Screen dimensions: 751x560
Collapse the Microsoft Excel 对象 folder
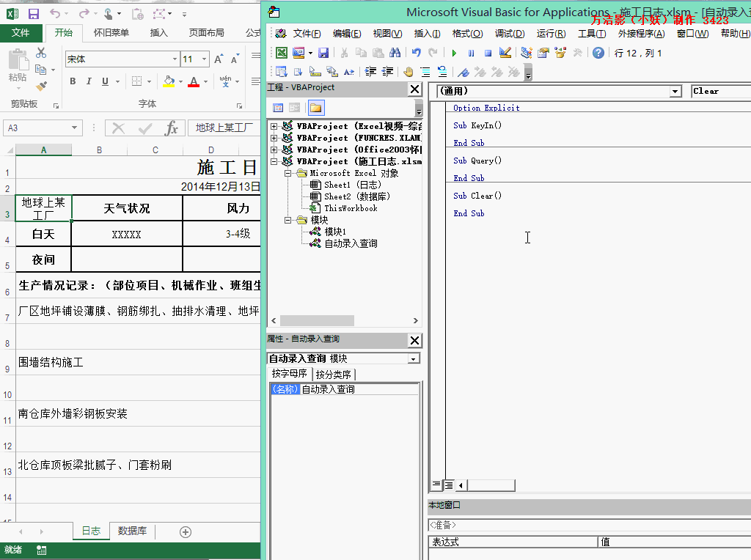pyautogui.click(x=287, y=173)
